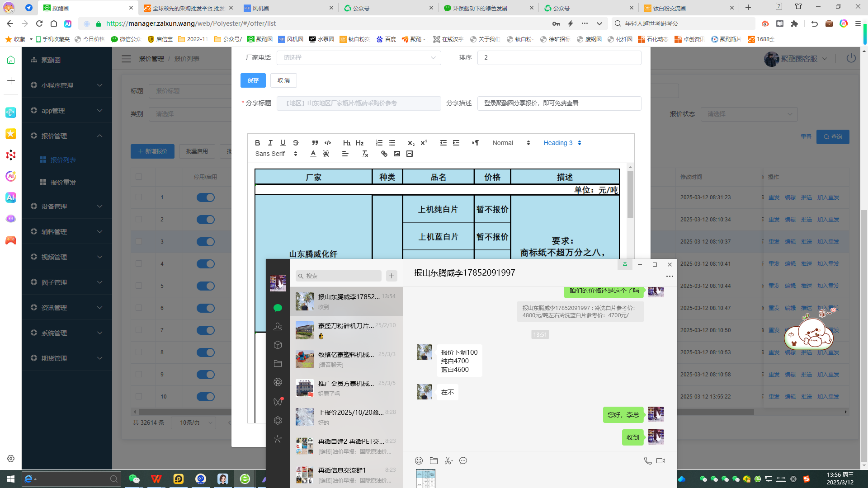Open the 报价重发 sidebar menu item

click(x=63, y=182)
